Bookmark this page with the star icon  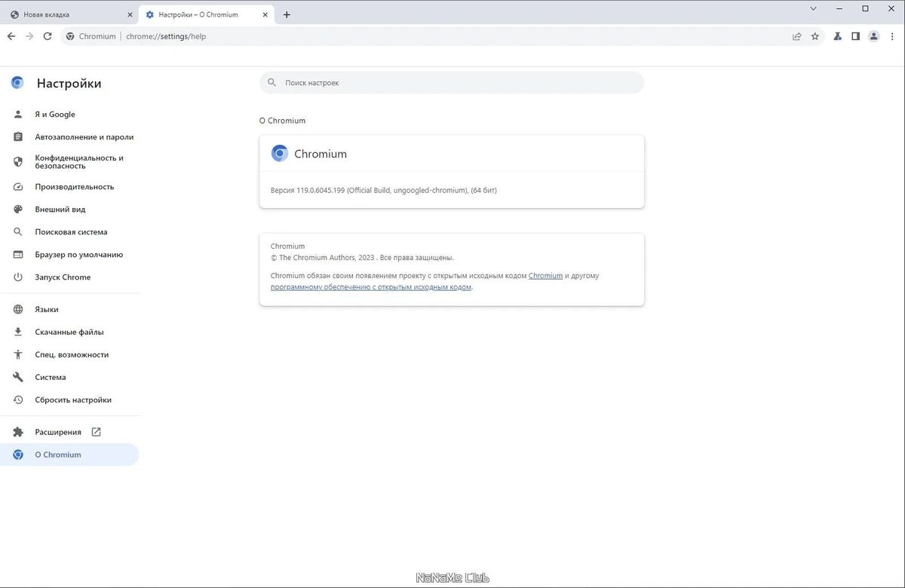815,36
